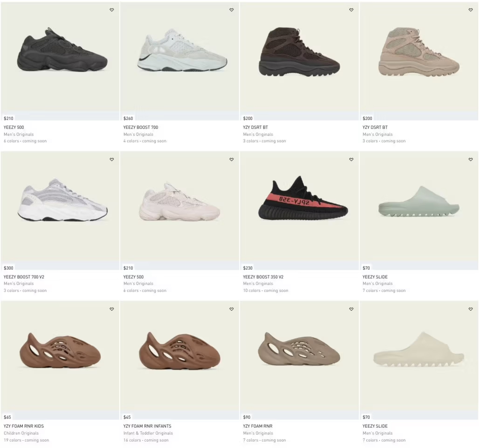Open the YEEZY BOOST 350 V2 title link

[263, 277]
